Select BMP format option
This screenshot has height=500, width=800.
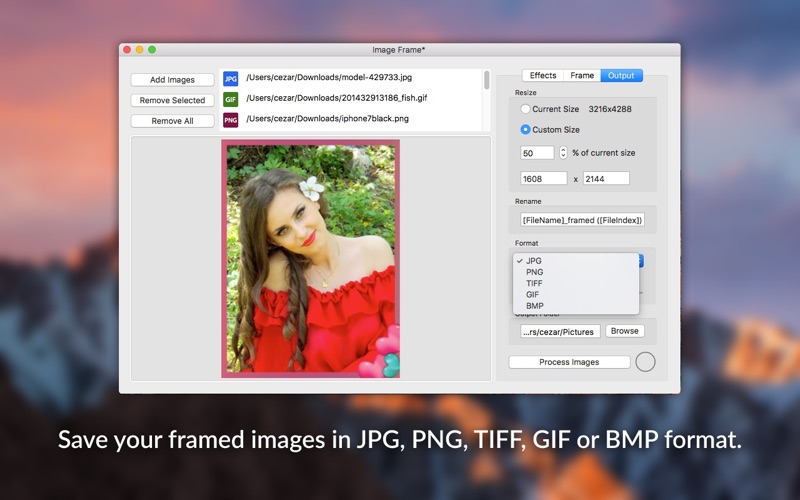535,306
